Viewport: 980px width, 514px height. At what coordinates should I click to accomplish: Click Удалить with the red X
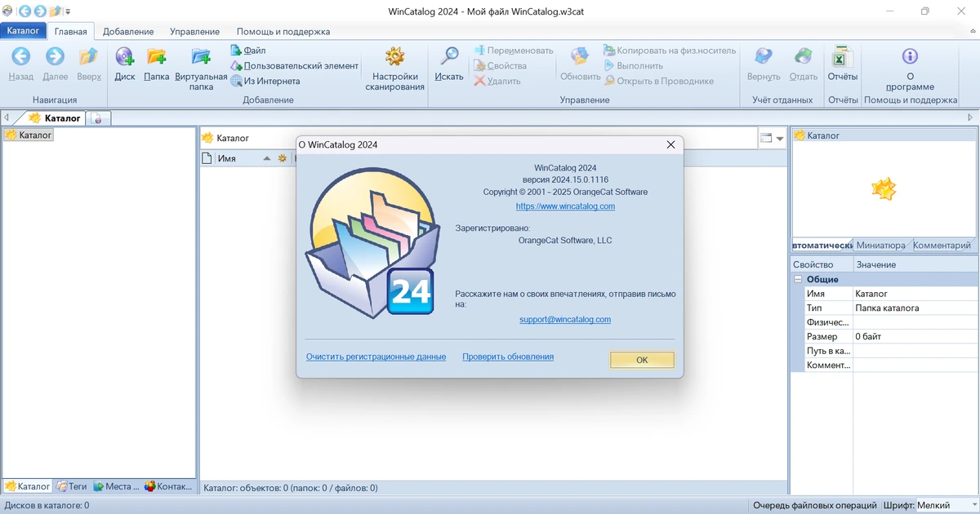coord(497,81)
